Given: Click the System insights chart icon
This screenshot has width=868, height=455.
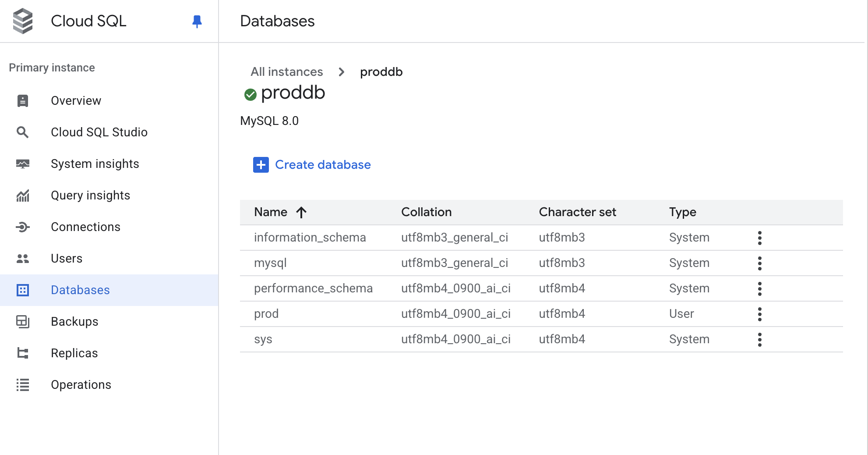Looking at the screenshot, I should click(x=22, y=164).
